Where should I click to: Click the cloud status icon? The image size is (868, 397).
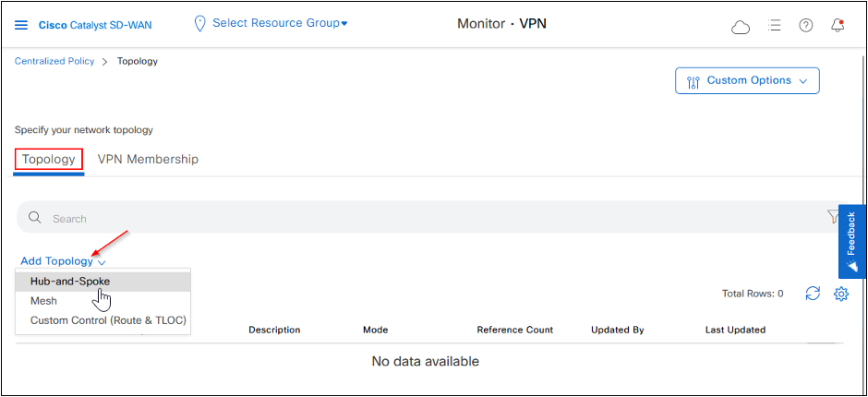coord(741,26)
